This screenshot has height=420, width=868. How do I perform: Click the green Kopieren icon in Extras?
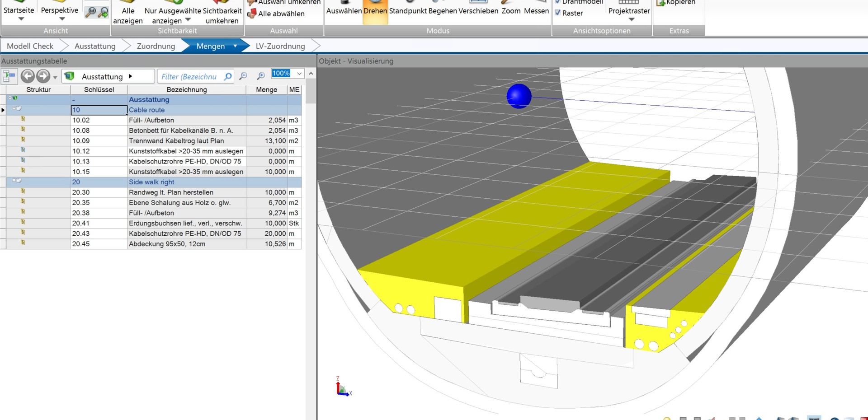coord(660,3)
